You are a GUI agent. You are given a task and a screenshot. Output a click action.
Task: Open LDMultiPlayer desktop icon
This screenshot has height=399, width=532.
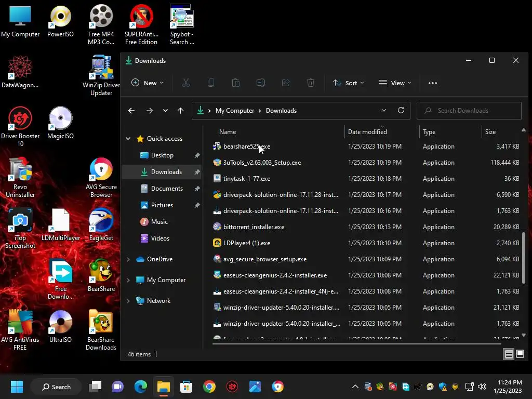61,225
